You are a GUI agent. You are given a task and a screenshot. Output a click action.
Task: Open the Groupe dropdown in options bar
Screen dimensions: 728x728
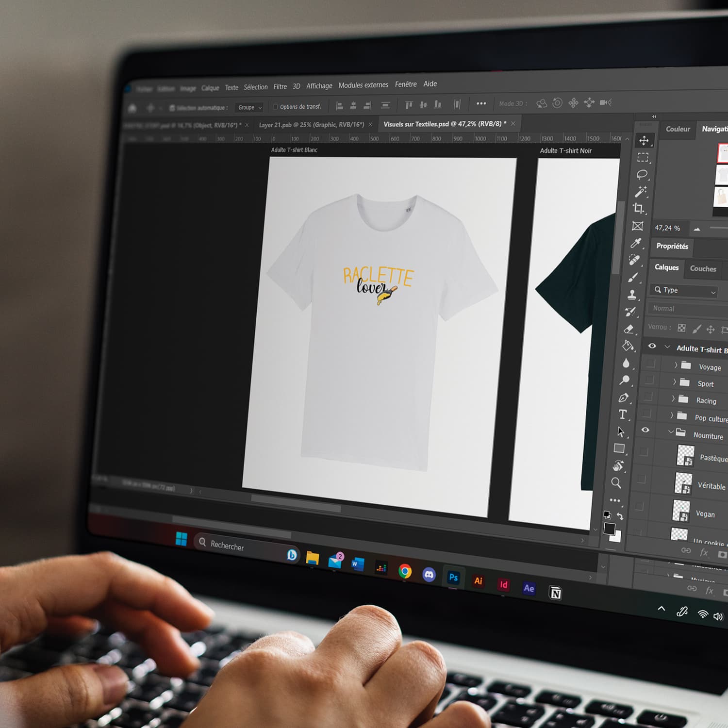[x=249, y=107]
